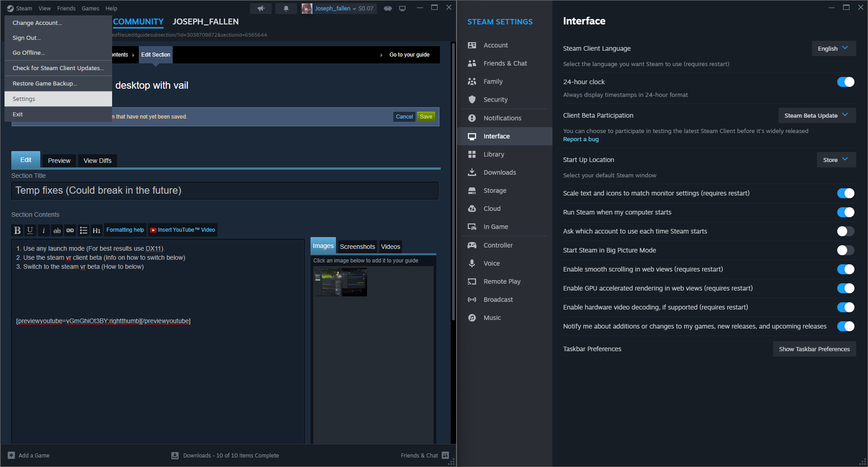Open Broadcast settings category
This screenshot has height=467, width=868.
point(505,300)
